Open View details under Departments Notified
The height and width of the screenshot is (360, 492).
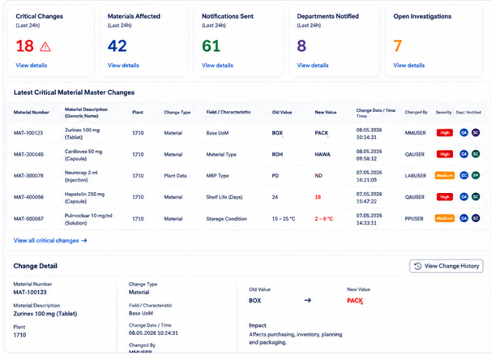pyautogui.click(x=313, y=65)
